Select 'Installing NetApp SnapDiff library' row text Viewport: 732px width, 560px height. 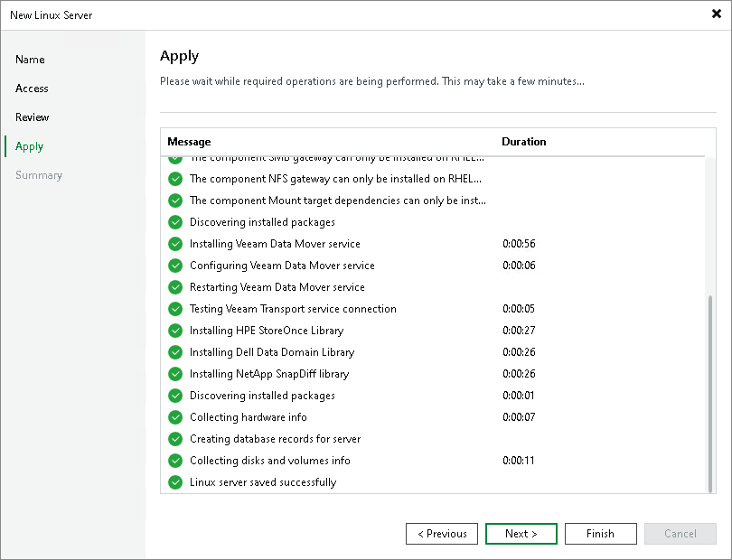click(x=269, y=374)
